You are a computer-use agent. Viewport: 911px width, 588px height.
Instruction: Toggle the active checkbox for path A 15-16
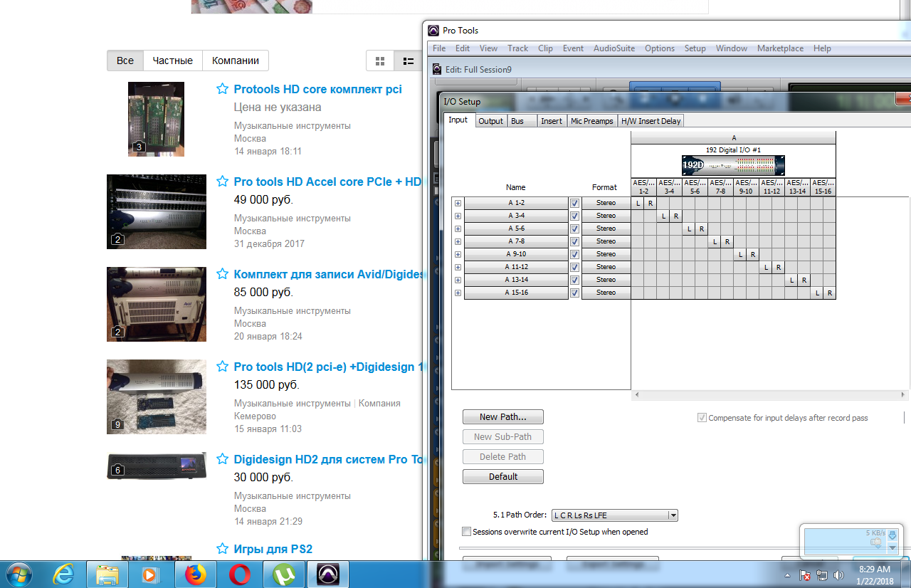pos(574,293)
